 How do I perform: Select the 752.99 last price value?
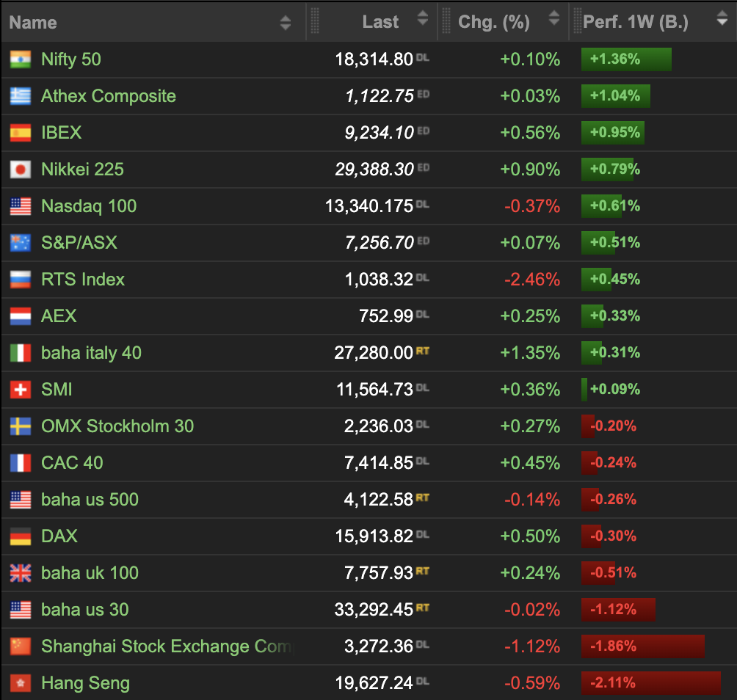pyautogui.click(x=386, y=316)
